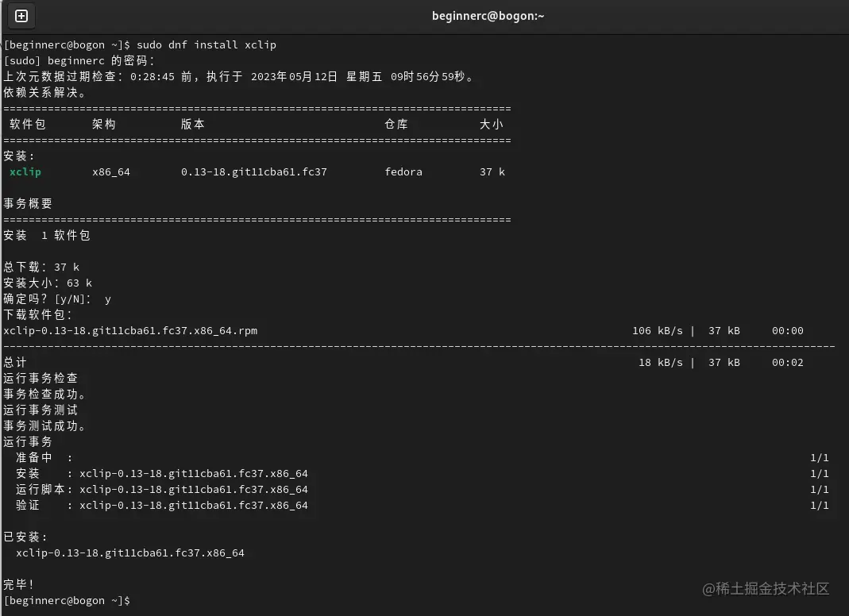Click the 版本 column header
The width and height of the screenshot is (849, 616).
(193, 125)
